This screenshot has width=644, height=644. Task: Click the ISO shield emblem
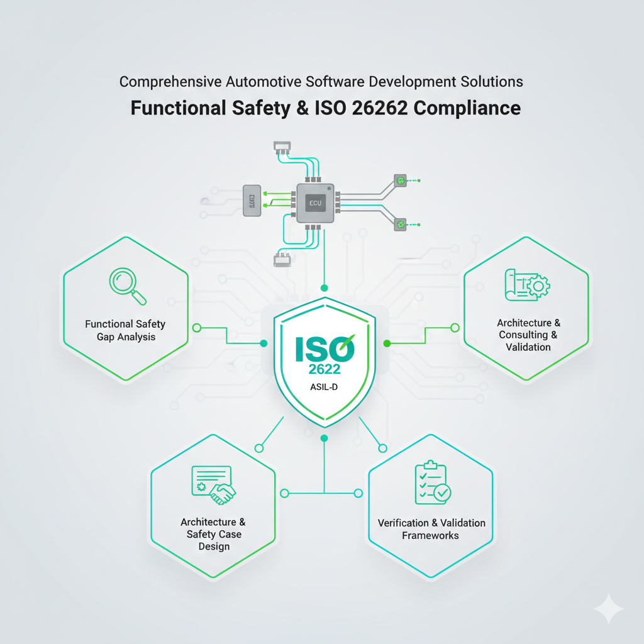325,362
